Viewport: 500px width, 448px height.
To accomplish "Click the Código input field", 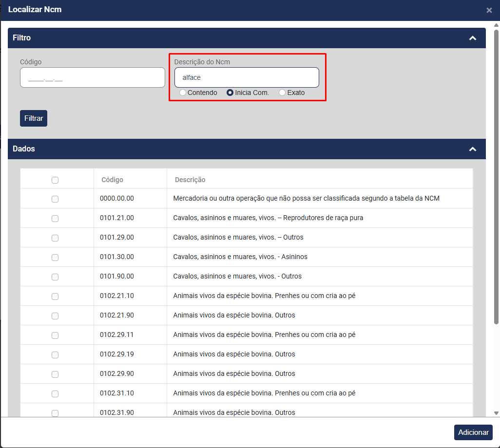I will click(x=93, y=77).
